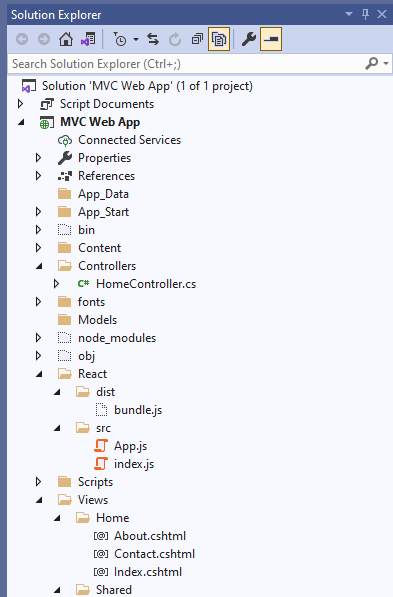Switch views using the solutions and folders icon

pyautogui.click(x=88, y=39)
